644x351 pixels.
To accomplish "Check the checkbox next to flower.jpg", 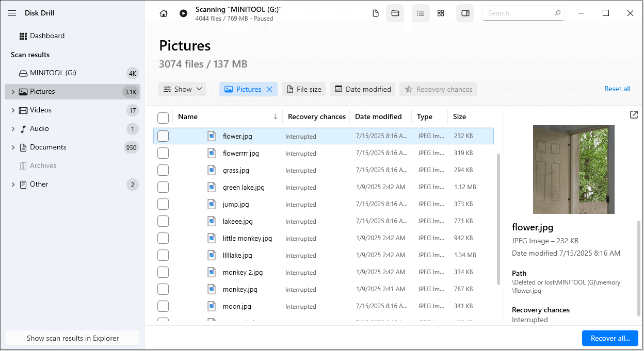I will pyautogui.click(x=163, y=136).
